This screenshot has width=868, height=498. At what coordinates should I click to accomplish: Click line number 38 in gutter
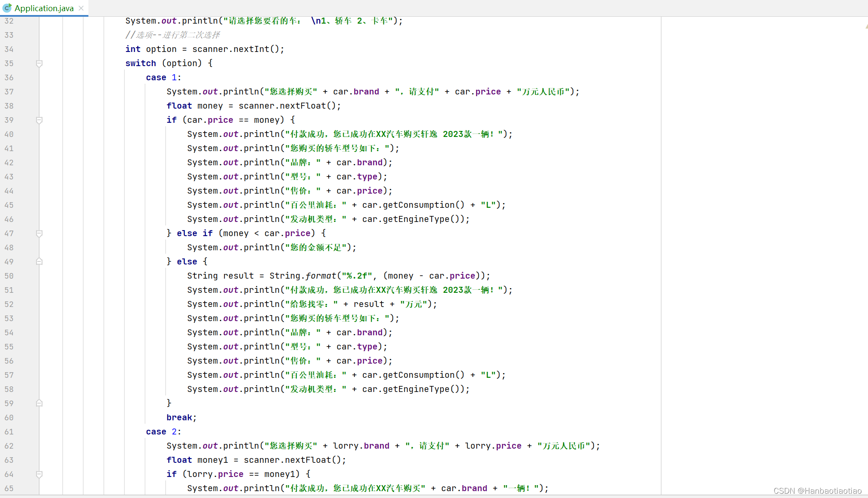(9, 106)
